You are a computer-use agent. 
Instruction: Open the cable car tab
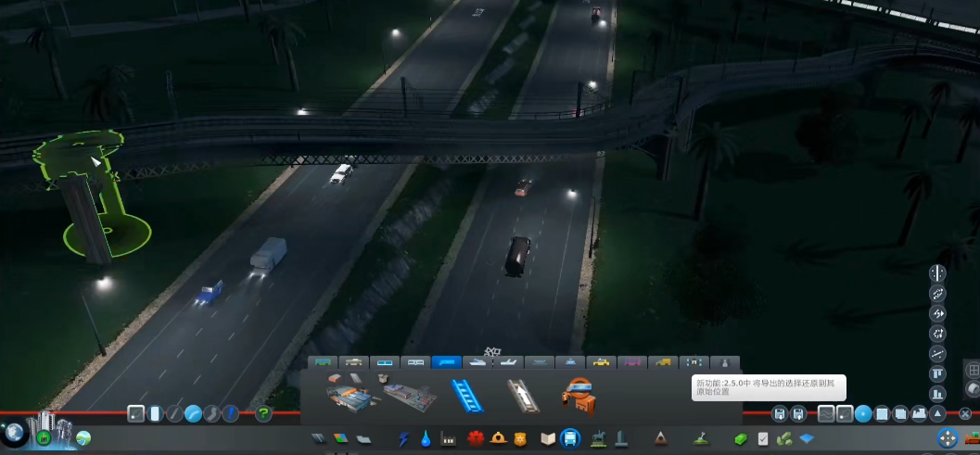[570, 362]
